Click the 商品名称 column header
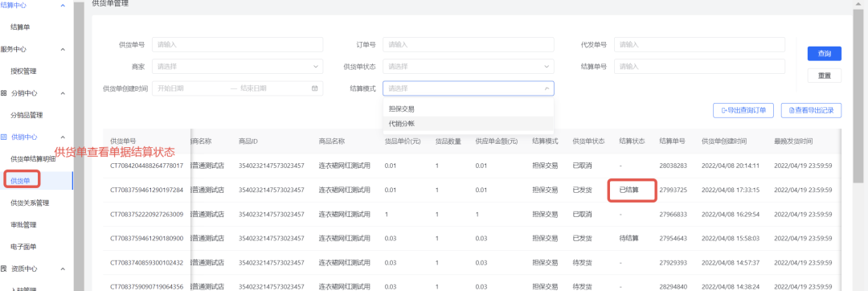868x291 pixels. [x=332, y=141]
